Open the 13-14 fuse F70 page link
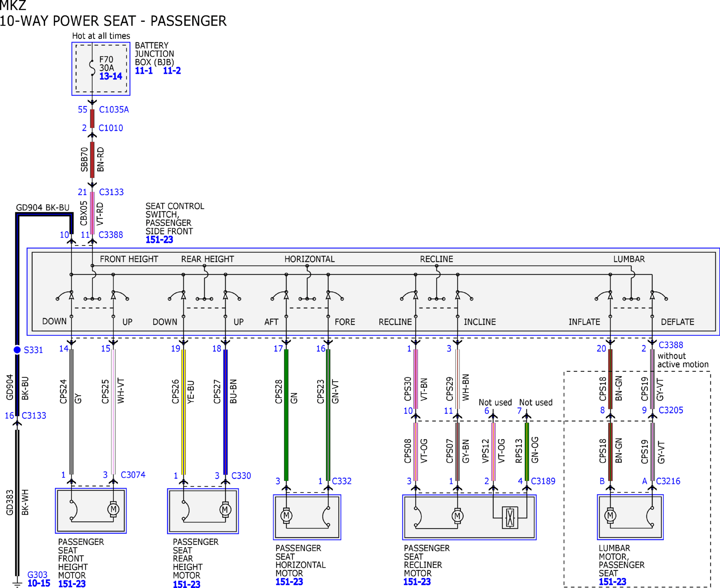 click(111, 76)
